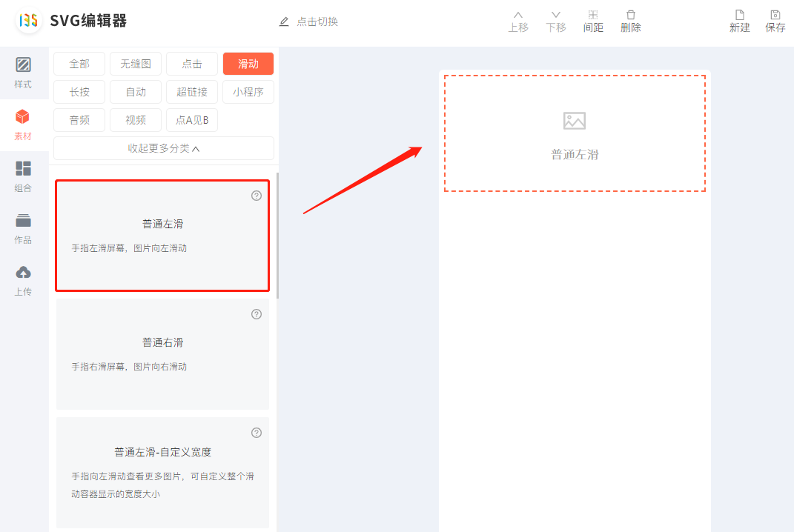Click the 删除 trash icon
Image resolution: width=794 pixels, height=532 pixels.
coord(631,15)
